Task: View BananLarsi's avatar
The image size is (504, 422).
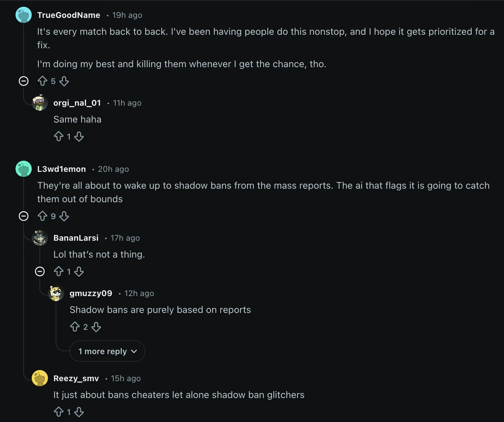Action: point(40,238)
